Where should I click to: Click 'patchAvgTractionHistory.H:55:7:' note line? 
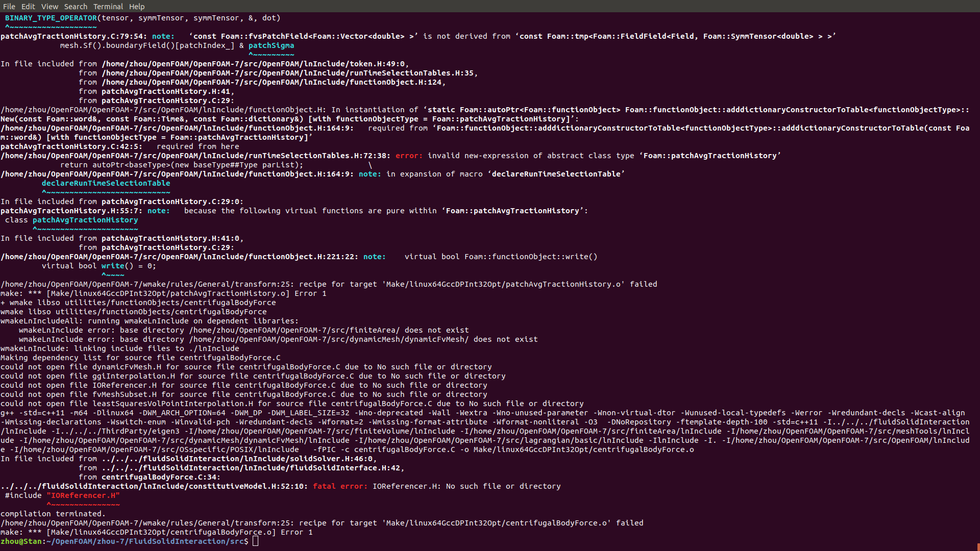[x=294, y=211]
